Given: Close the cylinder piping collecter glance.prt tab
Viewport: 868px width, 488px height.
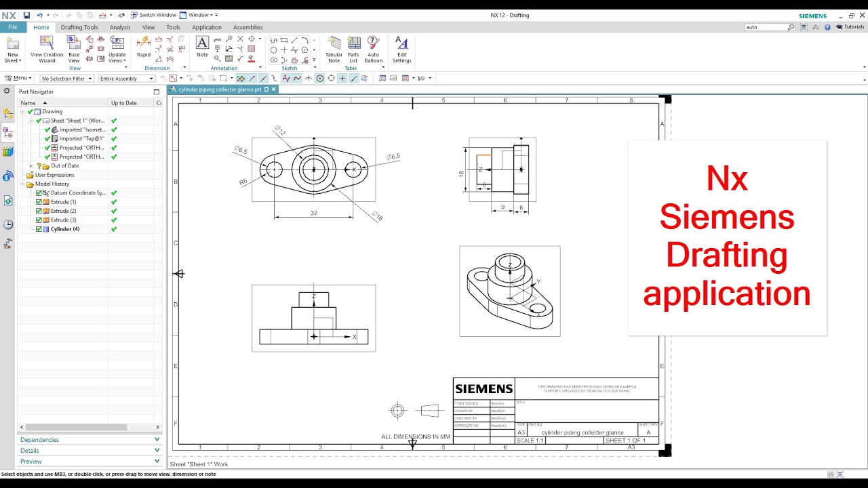Looking at the screenshot, I should (x=274, y=89).
